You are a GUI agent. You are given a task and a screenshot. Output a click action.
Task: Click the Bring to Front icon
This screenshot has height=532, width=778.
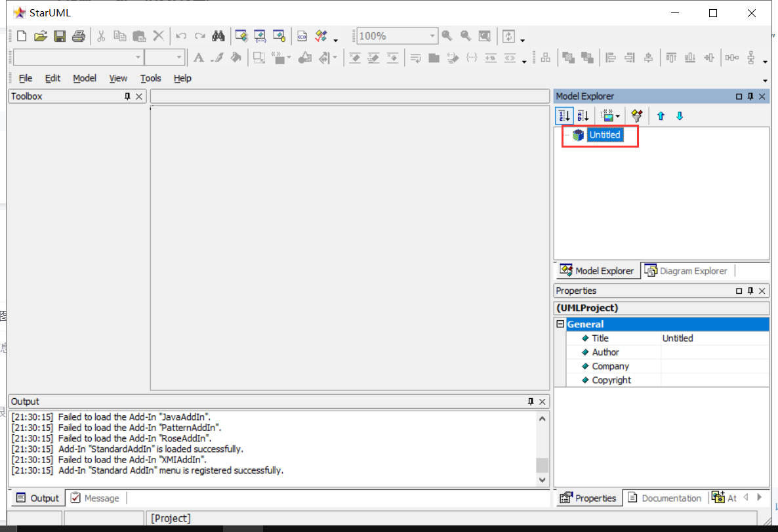(x=569, y=58)
